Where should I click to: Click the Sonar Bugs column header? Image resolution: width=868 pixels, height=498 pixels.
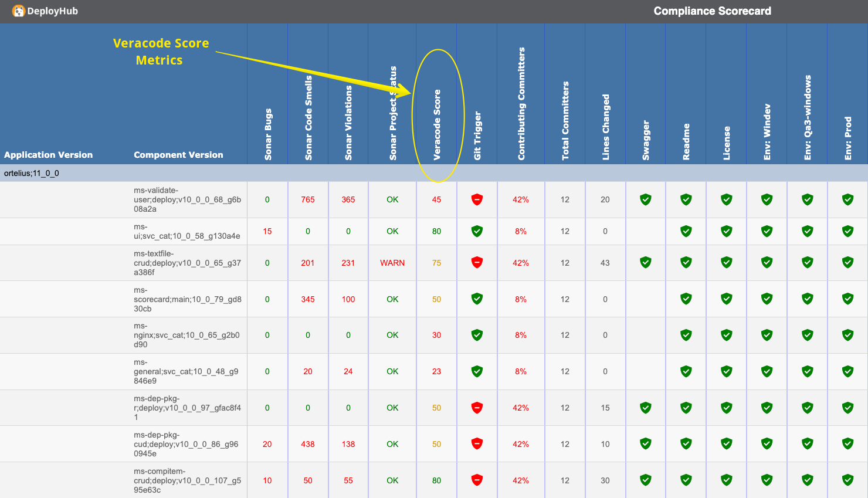click(268, 134)
